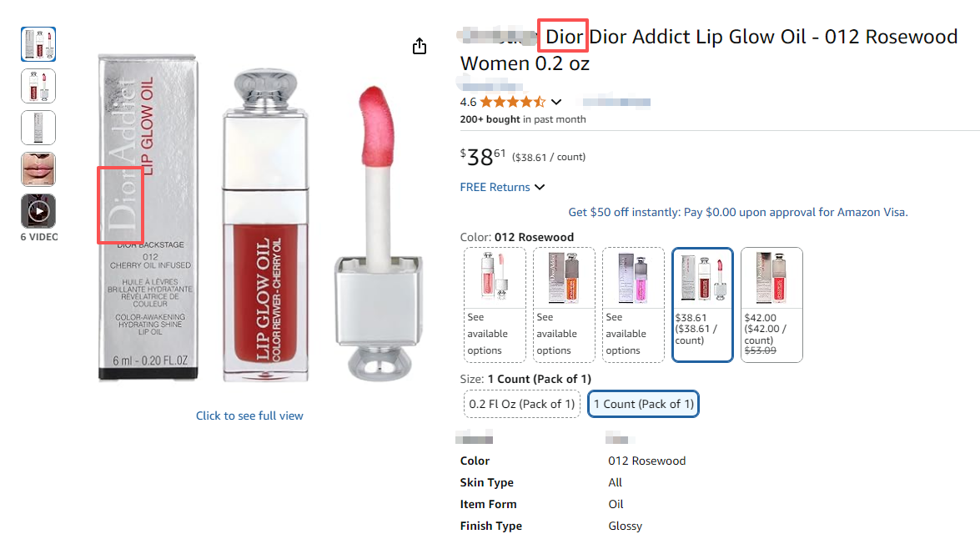Screen dimensions: 980x534
Task: Click the Get $50 off Amazon Visa offer
Action: coord(737,212)
